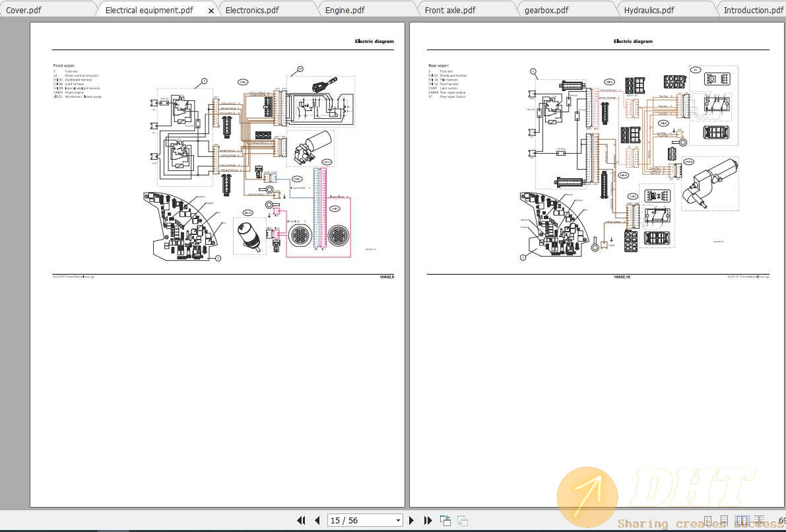Click the next view navigation icon
Screen dimensions: 786x532
pyautogui.click(x=463, y=521)
